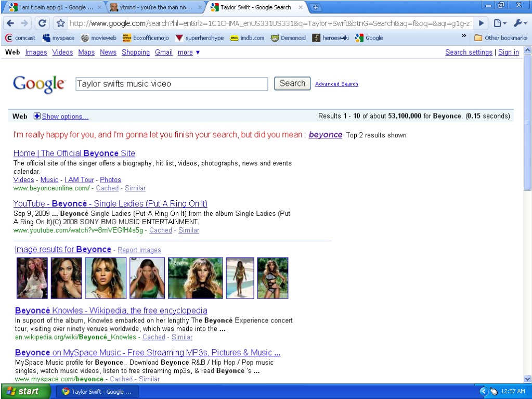Screen dimensions: 532x399
Task: Open the Beyoncé Knowles Wikipedia result
Action: click(x=111, y=311)
